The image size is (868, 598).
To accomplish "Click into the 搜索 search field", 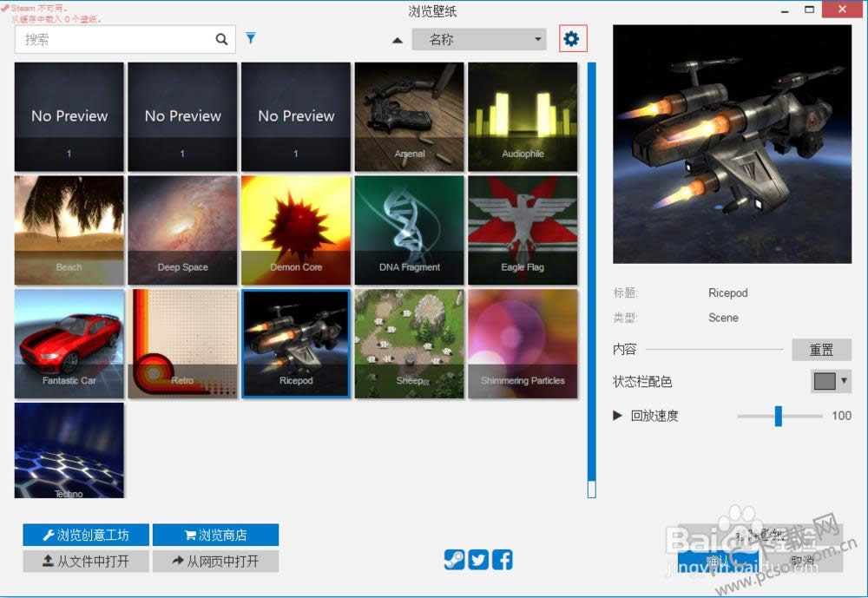I will tap(113, 39).
